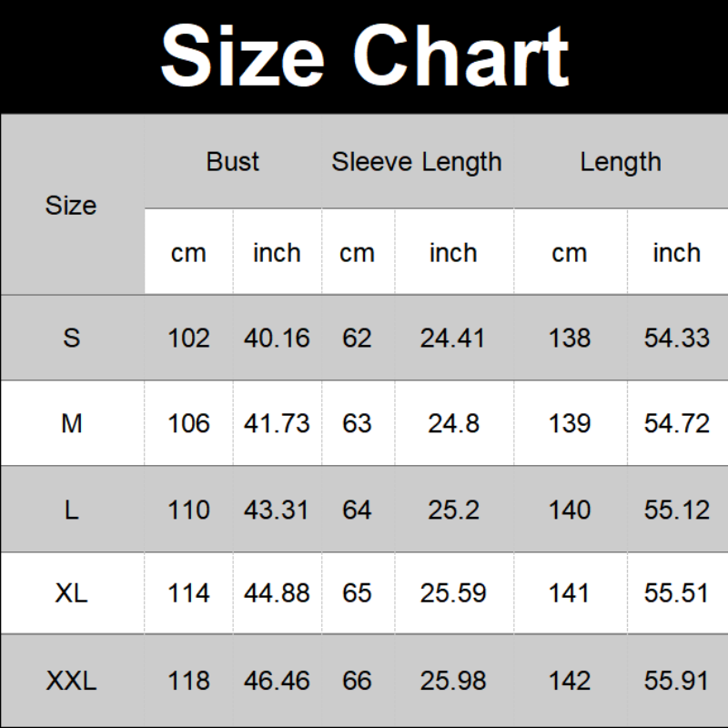This screenshot has width=728, height=728.
Task: Select the L size row label
Action: 71,510
